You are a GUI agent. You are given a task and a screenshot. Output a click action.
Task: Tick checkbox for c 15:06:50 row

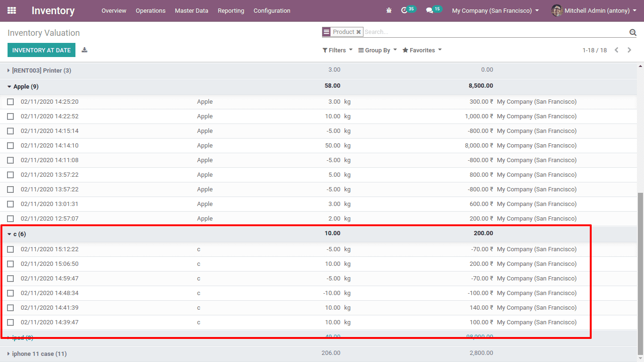click(10, 264)
